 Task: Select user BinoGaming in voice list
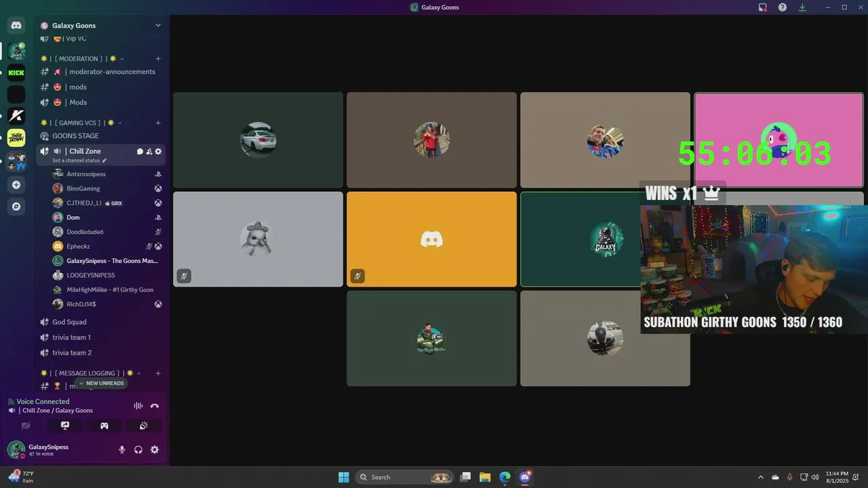click(106, 188)
